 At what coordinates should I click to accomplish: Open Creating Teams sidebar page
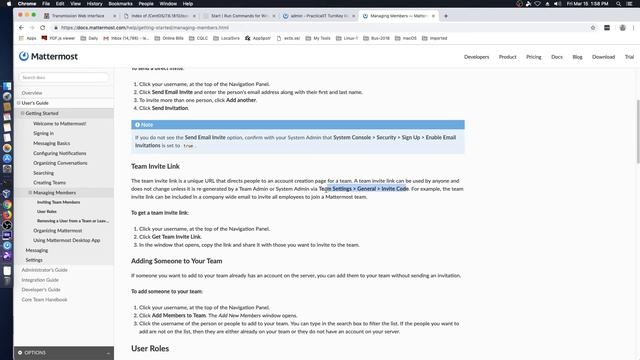point(49,182)
